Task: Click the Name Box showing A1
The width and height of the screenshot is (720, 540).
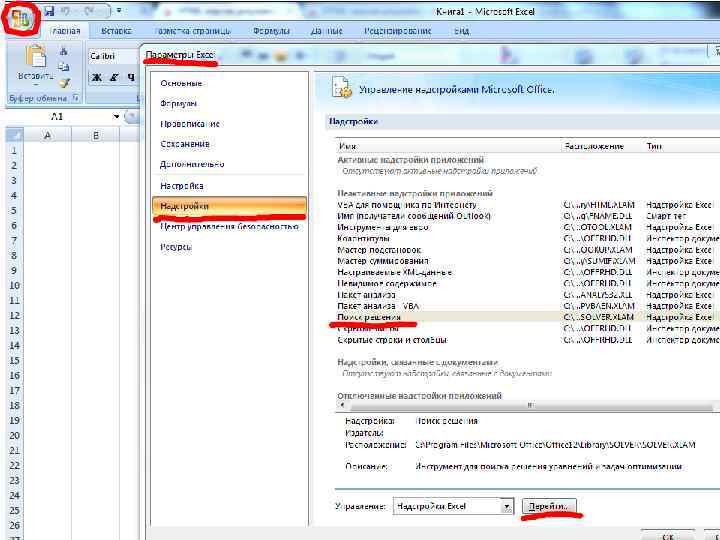Action: [x=58, y=117]
